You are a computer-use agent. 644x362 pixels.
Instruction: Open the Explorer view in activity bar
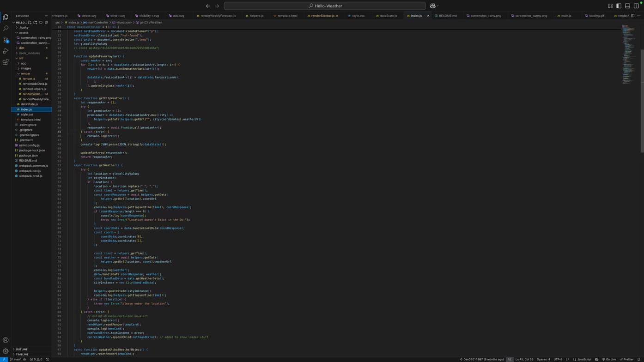point(6,17)
